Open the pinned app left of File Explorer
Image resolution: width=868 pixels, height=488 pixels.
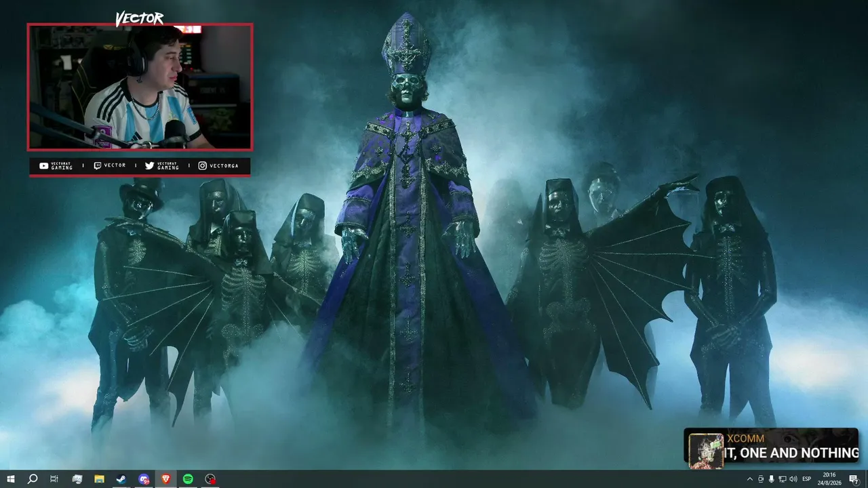pos(77,479)
